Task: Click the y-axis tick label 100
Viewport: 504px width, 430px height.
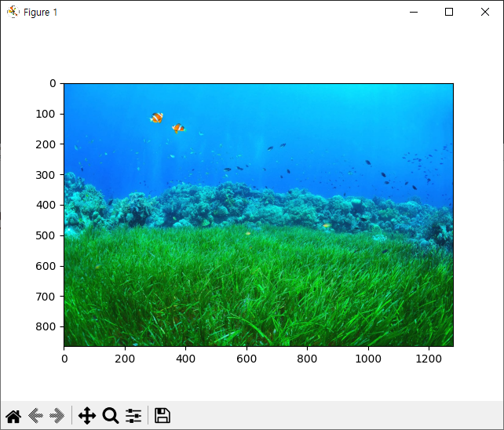Action: [46, 114]
